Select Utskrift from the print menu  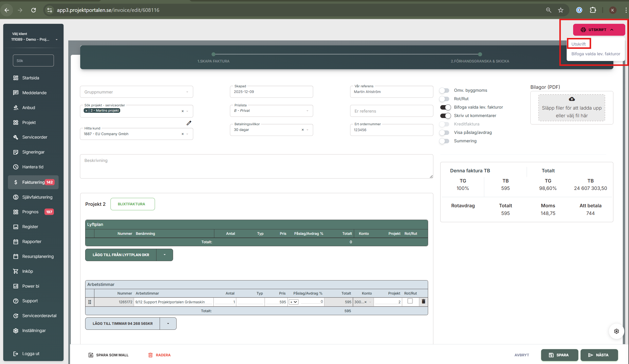tap(578, 44)
